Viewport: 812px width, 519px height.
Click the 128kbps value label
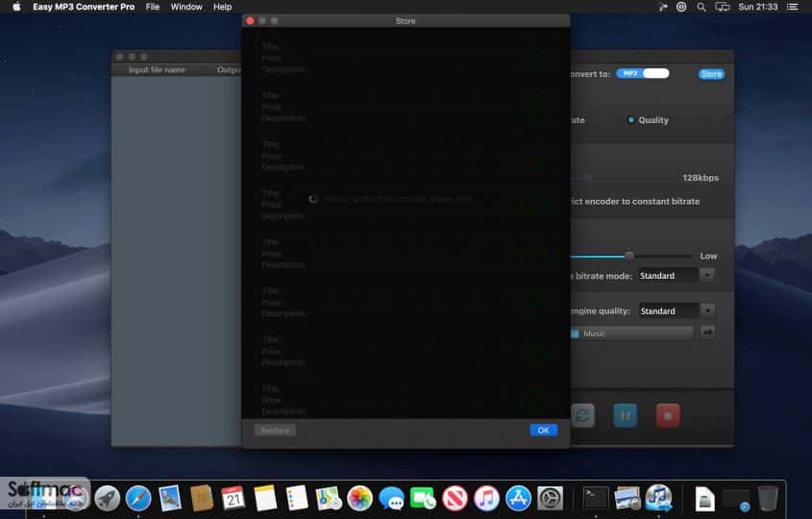[701, 178]
